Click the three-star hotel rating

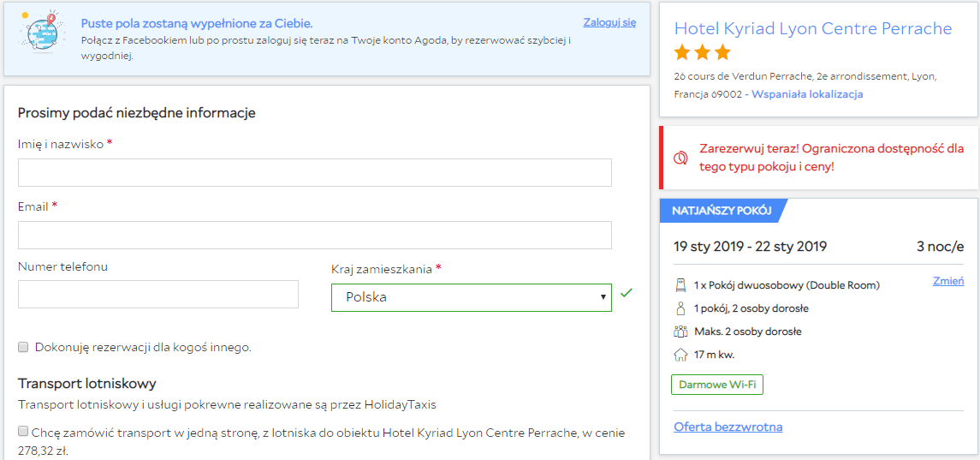click(703, 52)
